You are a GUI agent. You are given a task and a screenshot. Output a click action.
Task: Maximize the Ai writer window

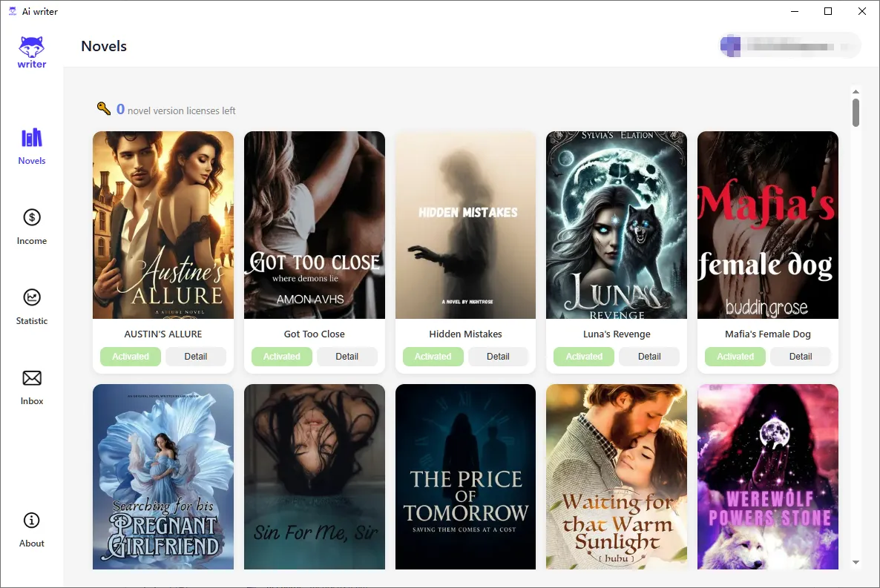[x=828, y=11]
